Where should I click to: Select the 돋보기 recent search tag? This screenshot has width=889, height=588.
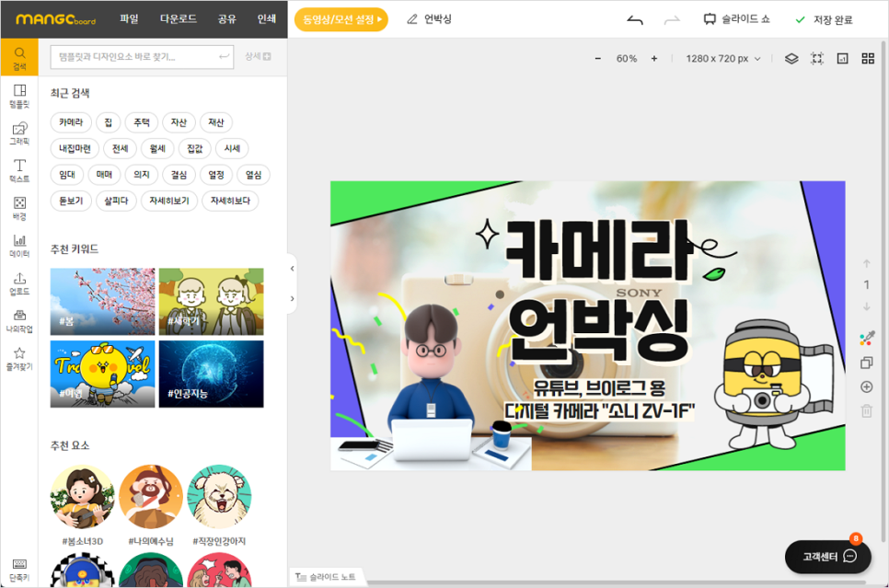[71, 201]
